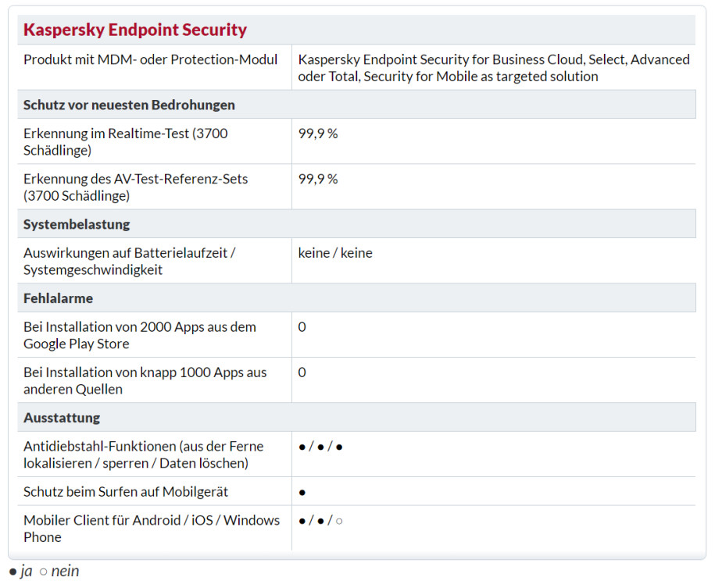Screen dimensions: 715x588
Task: Click the Produkt mit MDM- oder Protection-Modul label
Action: click(x=151, y=59)
